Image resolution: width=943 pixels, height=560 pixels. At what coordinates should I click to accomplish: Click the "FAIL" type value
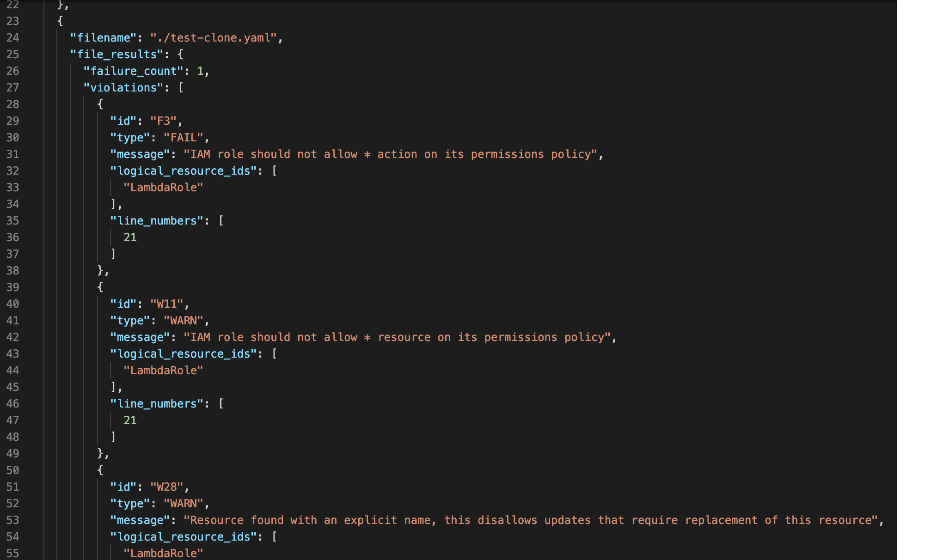[184, 138]
